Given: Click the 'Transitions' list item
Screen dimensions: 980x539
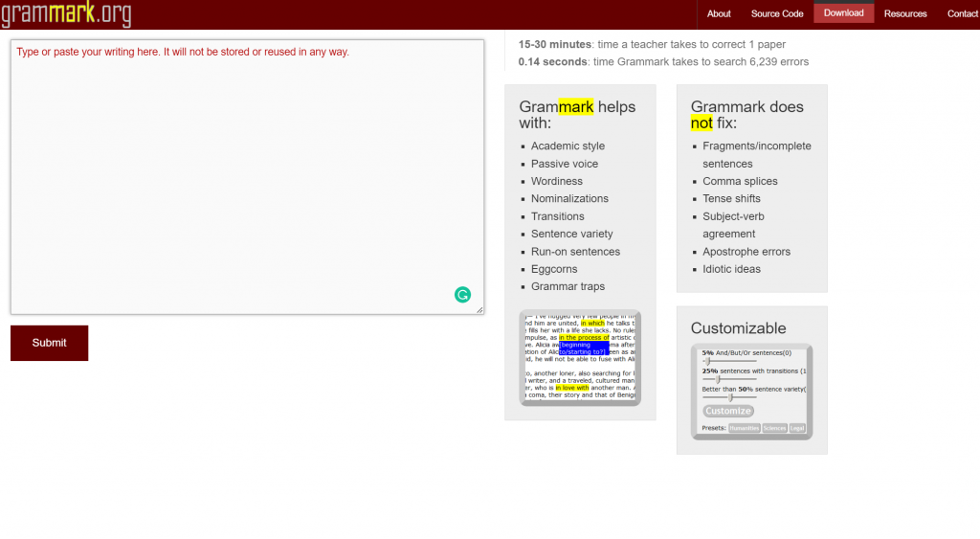Looking at the screenshot, I should [x=558, y=216].
